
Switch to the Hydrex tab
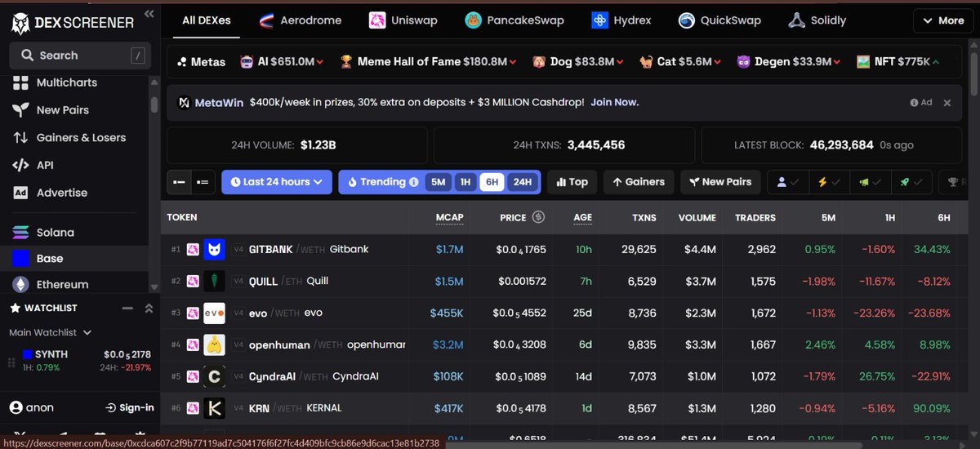(622, 20)
